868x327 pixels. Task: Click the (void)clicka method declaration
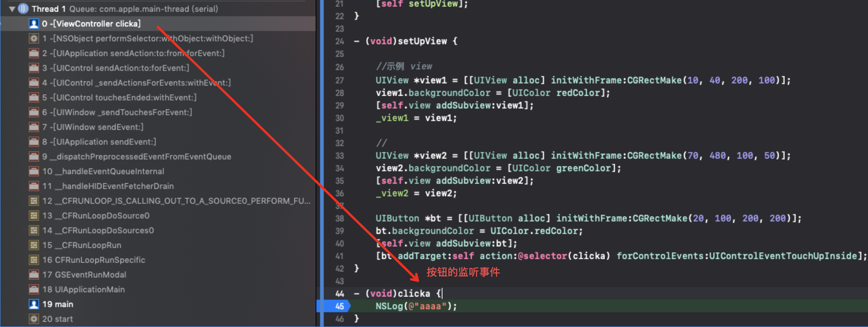(398, 293)
